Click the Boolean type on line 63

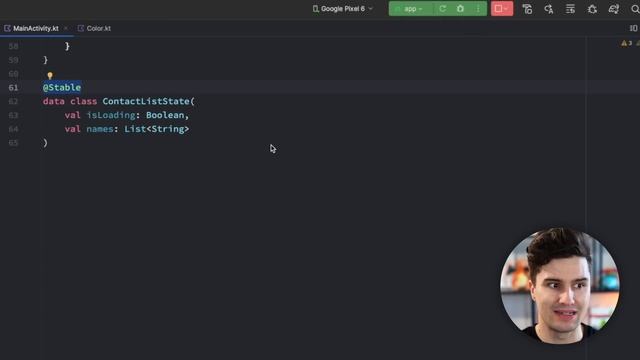pos(165,115)
